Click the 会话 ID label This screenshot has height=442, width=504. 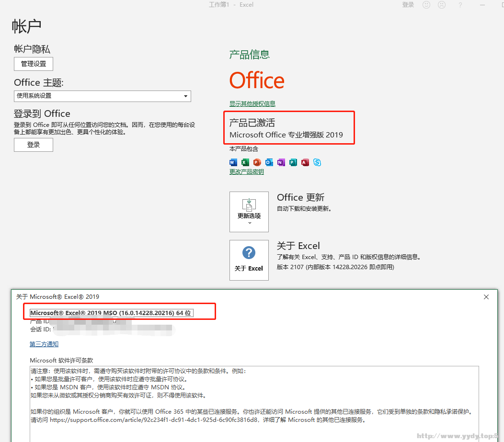coord(41,329)
